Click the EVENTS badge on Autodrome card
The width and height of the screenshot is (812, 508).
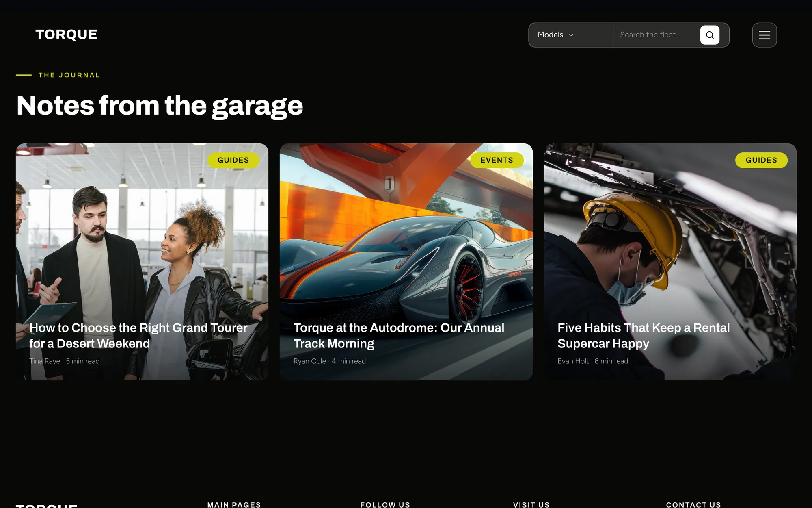tap(497, 160)
